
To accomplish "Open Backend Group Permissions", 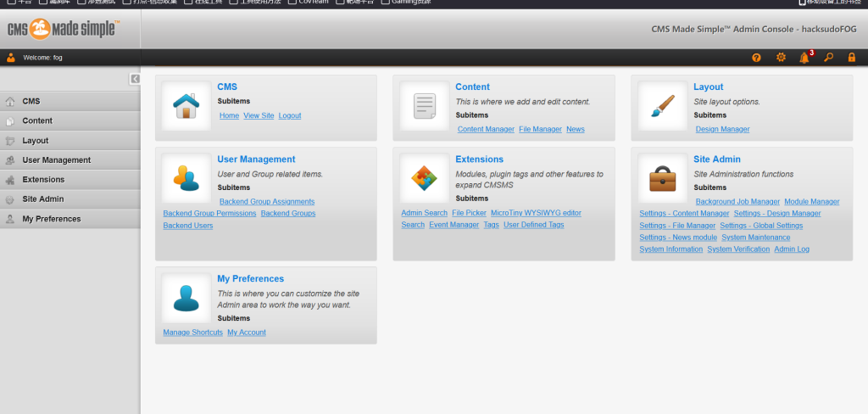I will (210, 214).
